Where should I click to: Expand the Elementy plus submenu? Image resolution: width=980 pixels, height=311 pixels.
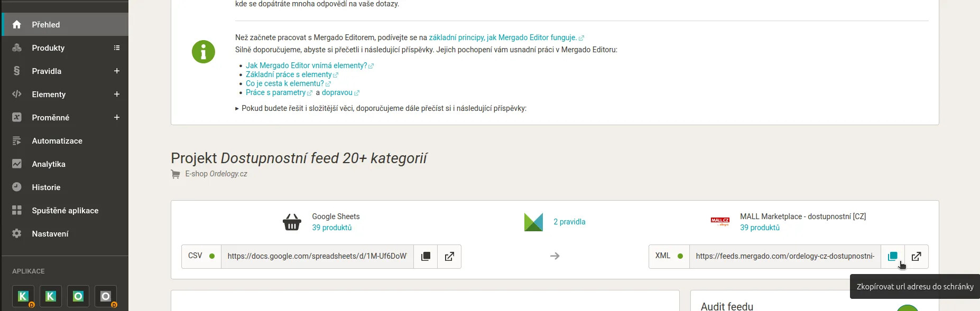pyautogui.click(x=117, y=95)
